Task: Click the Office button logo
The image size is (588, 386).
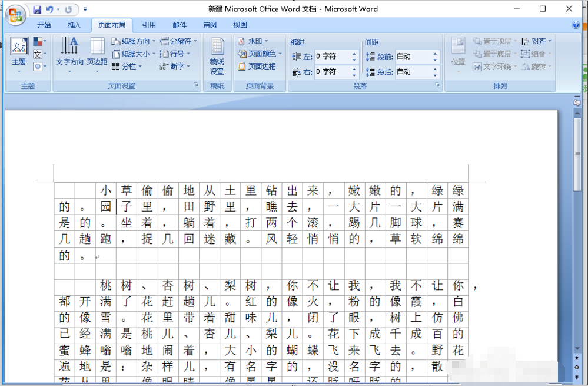Action: click(x=15, y=14)
